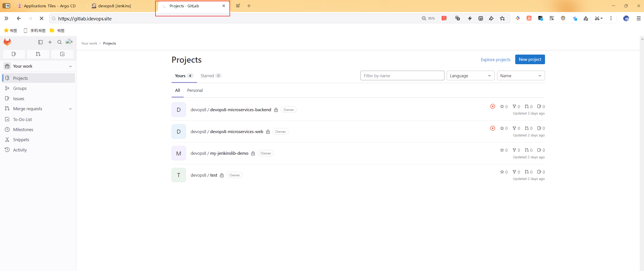Viewport: 644px width, 271px height.
Task: Select the All sub-tab
Action: [x=177, y=90]
